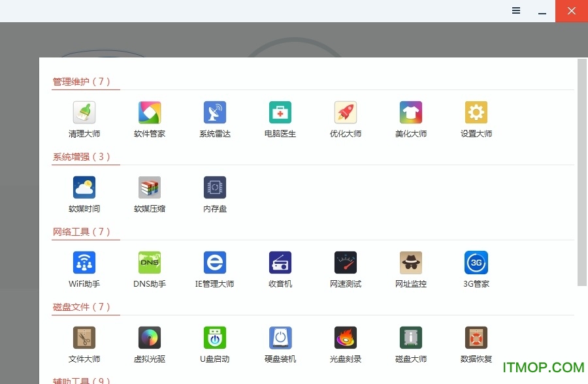Open DNS助手 DNS helper
Screen dimensions: 588x384
(149, 268)
